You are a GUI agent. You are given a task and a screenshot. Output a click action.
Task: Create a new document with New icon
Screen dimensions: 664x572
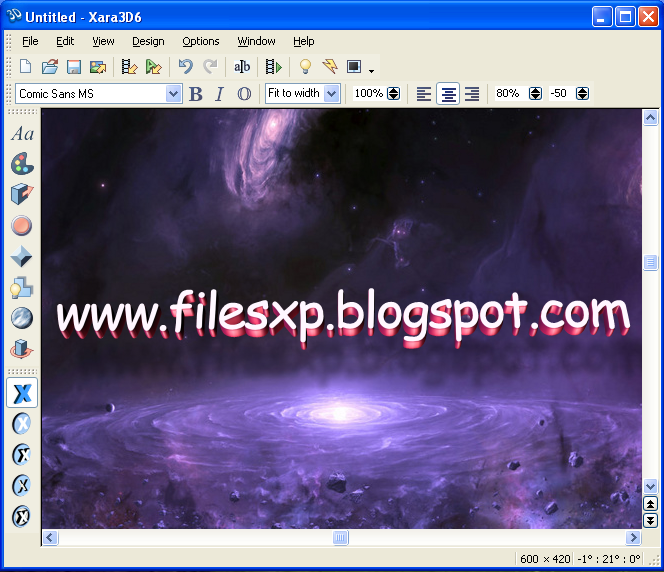tap(26, 66)
